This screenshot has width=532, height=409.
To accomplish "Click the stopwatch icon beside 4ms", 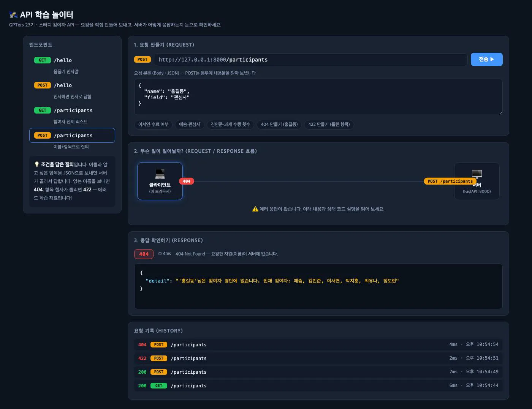I will pyautogui.click(x=160, y=254).
